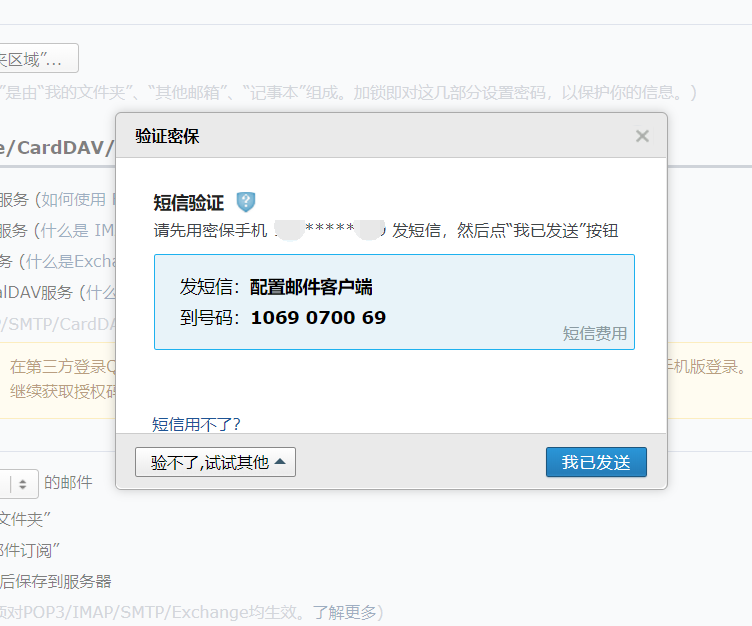Click the 我已发送 button
752x626 pixels.
pos(596,462)
